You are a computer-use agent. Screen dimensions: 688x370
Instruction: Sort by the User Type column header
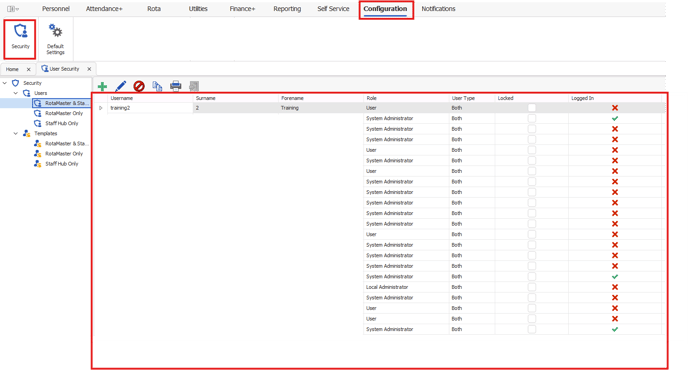point(472,98)
